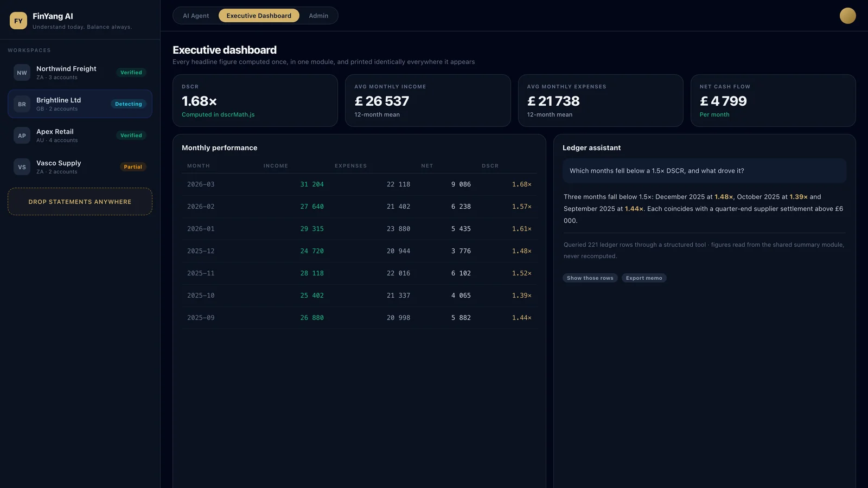The image size is (868, 488).
Task: Click the 'Computed in dscrMath.js' text
Action: click(218, 115)
